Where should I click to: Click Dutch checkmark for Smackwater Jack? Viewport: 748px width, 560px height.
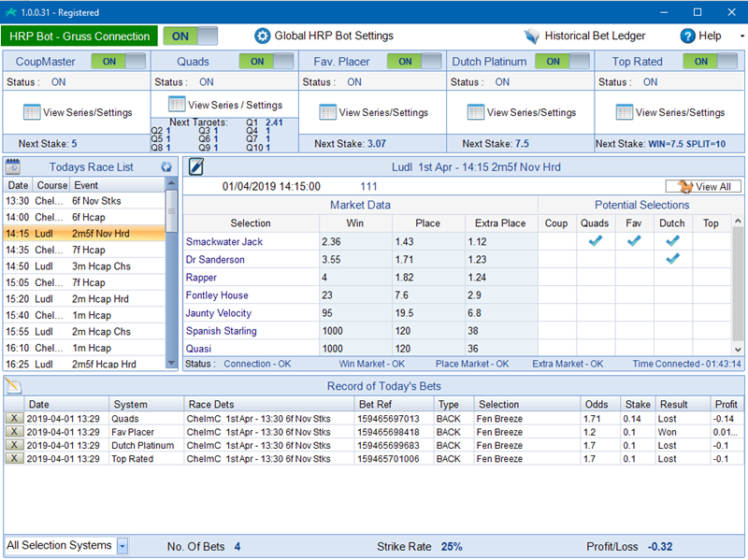672,241
